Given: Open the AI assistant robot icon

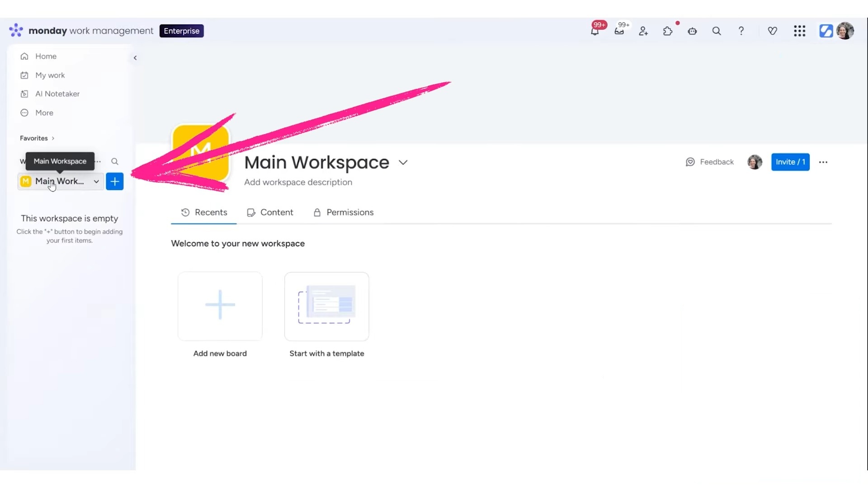Looking at the screenshot, I should click(692, 31).
